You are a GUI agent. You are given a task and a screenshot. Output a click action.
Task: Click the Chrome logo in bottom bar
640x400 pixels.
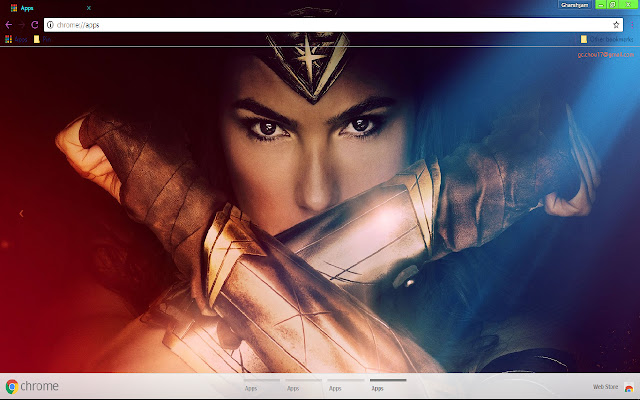[32, 386]
